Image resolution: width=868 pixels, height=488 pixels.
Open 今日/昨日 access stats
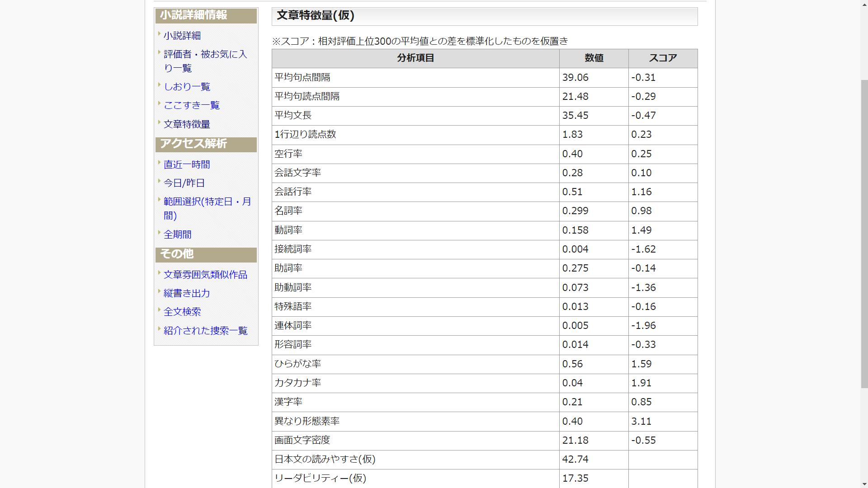tap(184, 183)
